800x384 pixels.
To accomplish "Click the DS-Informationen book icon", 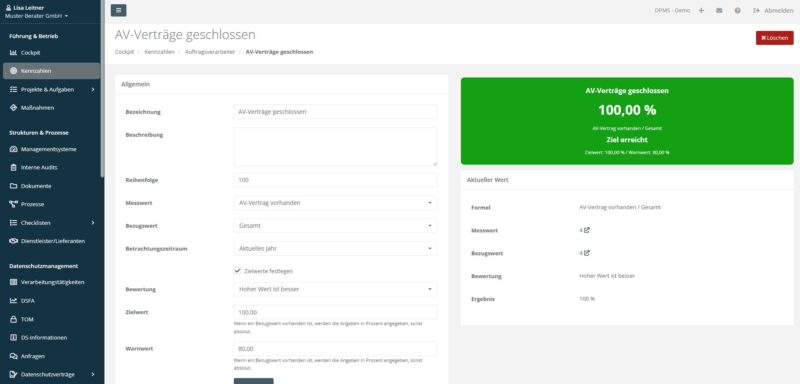I will [x=13, y=338].
